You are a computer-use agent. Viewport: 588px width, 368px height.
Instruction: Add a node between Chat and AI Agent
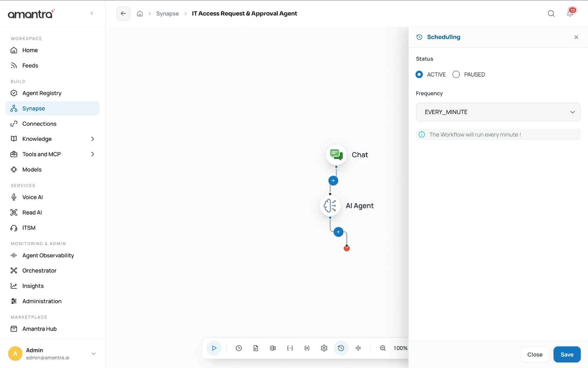coord(333,180)
